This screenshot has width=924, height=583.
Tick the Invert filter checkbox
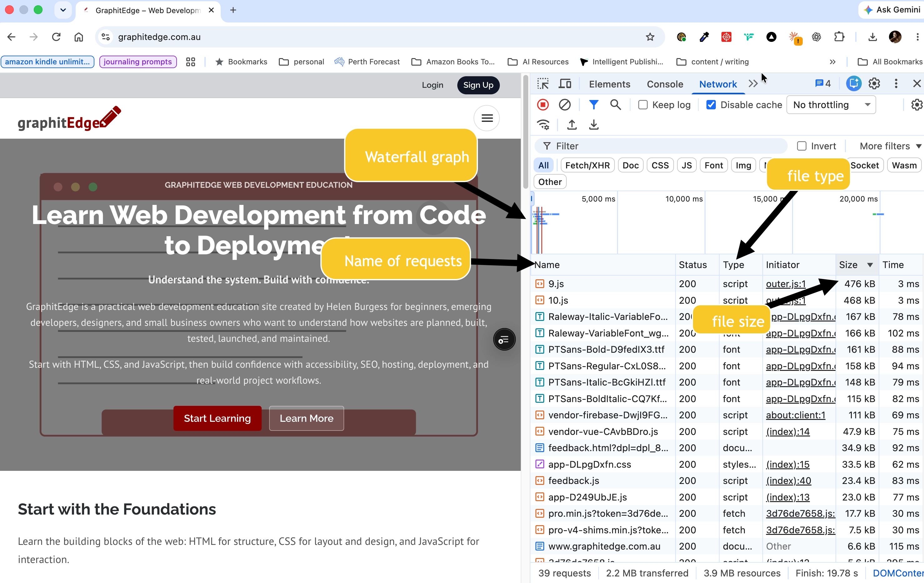[801, 146]
